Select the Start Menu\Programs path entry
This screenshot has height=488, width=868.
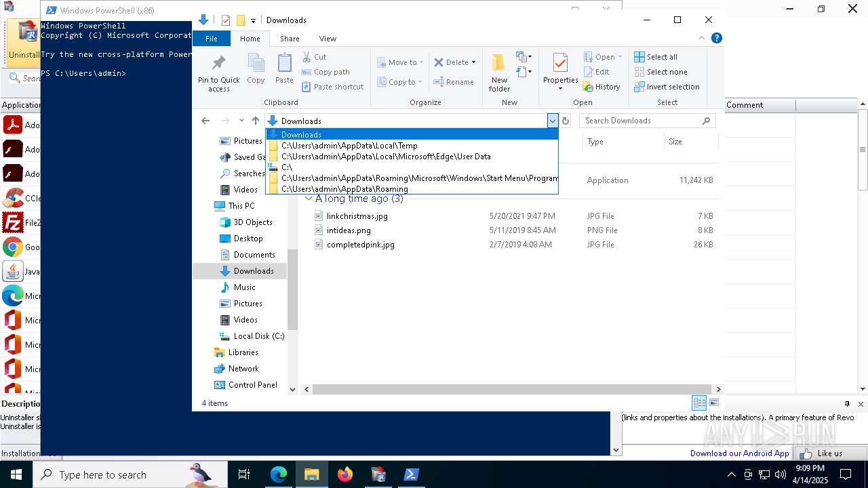tap(412, 178)
